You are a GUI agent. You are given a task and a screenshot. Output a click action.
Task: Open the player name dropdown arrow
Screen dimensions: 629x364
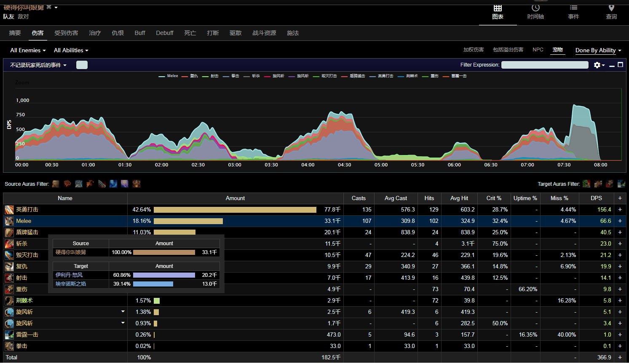pos(56,8)
